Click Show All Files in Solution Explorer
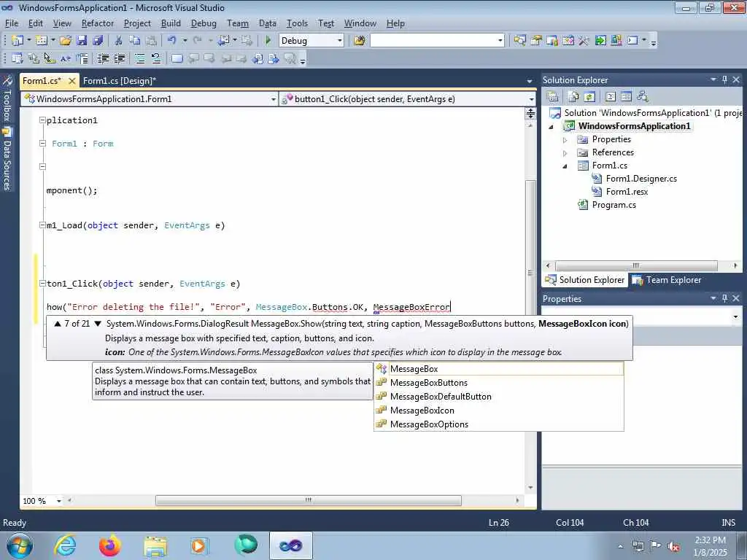This screenshot has height=560, width=747. tap(573, 97)
